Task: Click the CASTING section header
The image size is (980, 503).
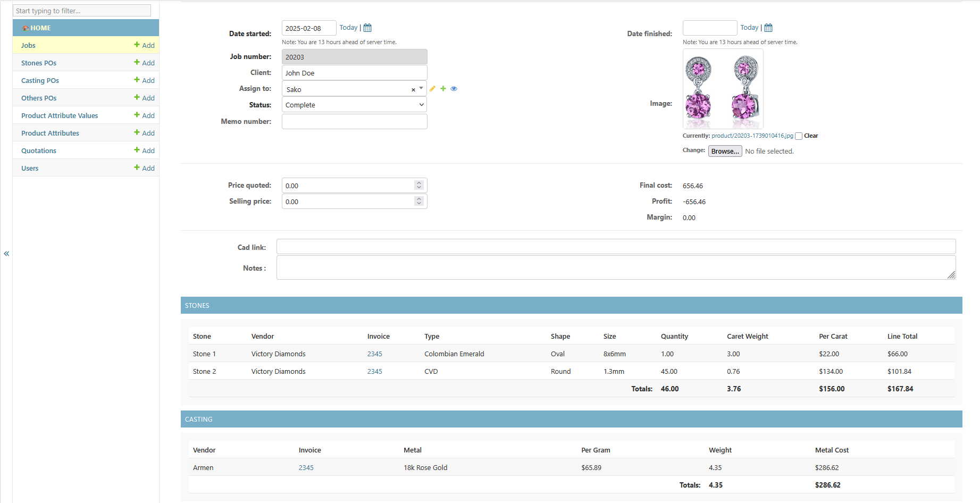Action: tap(571, 419)
